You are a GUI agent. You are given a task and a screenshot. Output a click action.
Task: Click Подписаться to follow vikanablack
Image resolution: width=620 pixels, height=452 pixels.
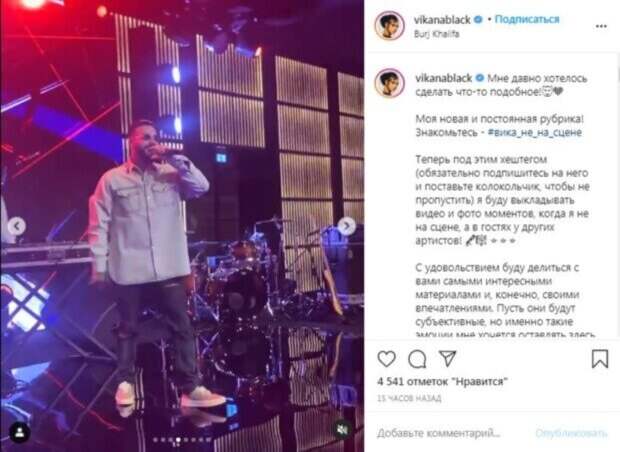click(527, 19)
